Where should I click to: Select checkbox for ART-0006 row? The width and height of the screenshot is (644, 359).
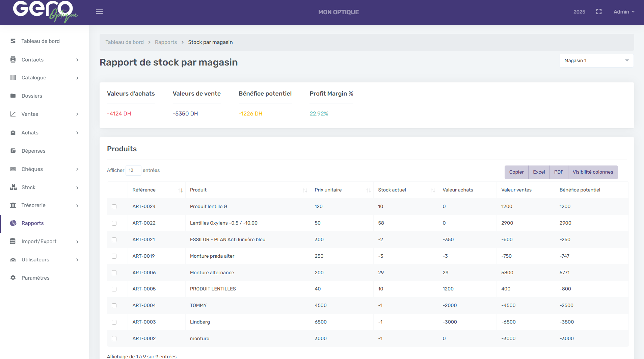point(114,273)
